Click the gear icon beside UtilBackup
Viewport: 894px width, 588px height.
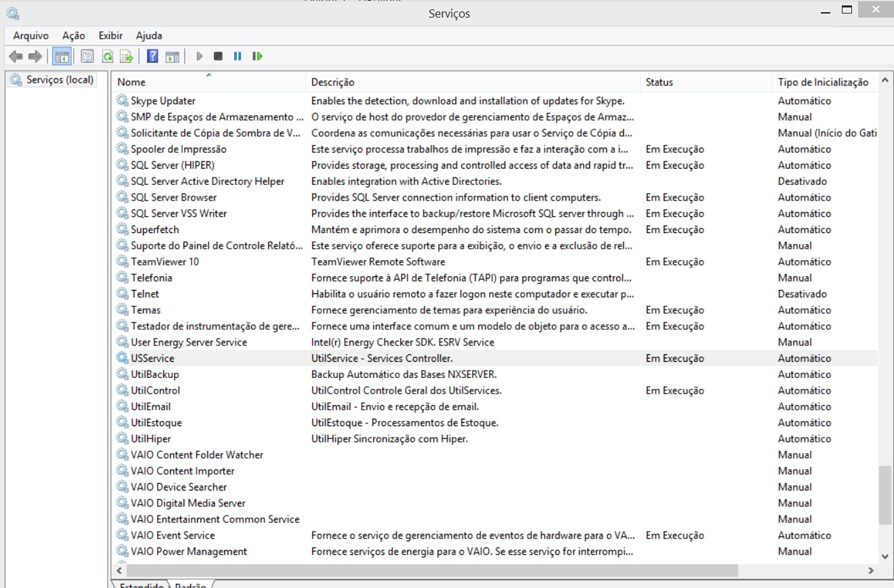(122, 375)
